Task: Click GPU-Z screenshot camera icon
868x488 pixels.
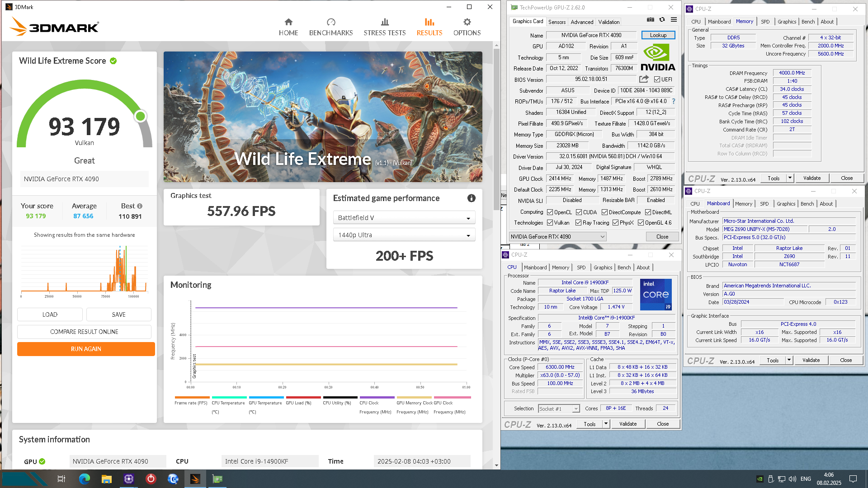Action: pos(650,20)
